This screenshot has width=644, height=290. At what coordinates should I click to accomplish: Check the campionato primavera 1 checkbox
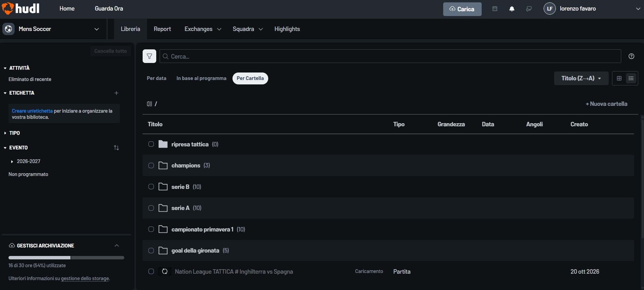[x=151, y=229]
